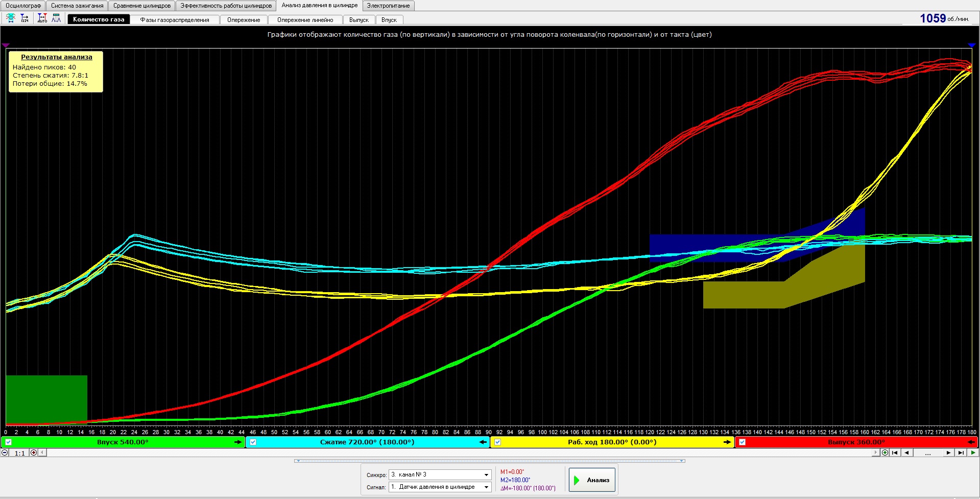Viewport: 980px width, 499px height.
Task: Click 'Степень сжатия: 7.8:1' text
Action: (51, 76)
